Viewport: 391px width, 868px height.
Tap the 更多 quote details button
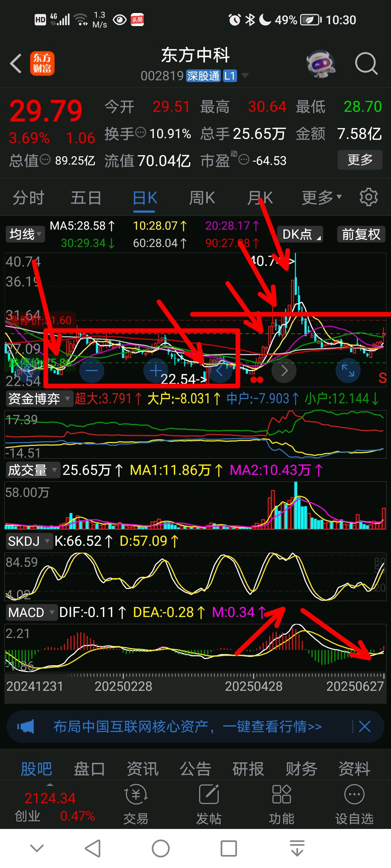(360, 159)
